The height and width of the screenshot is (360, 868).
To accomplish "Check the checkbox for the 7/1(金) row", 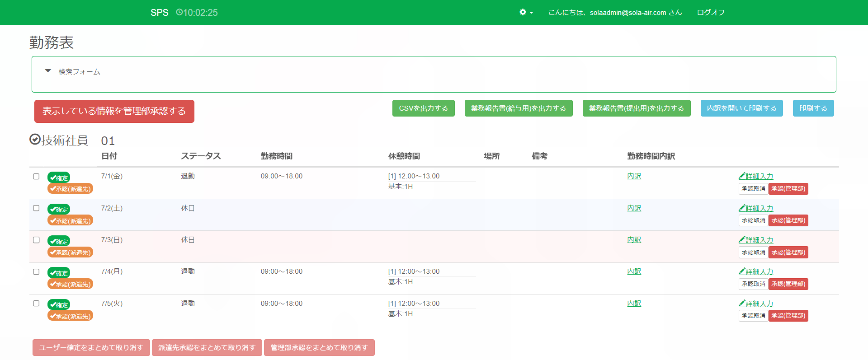I will pyautogui.click(x=36, y=177).
